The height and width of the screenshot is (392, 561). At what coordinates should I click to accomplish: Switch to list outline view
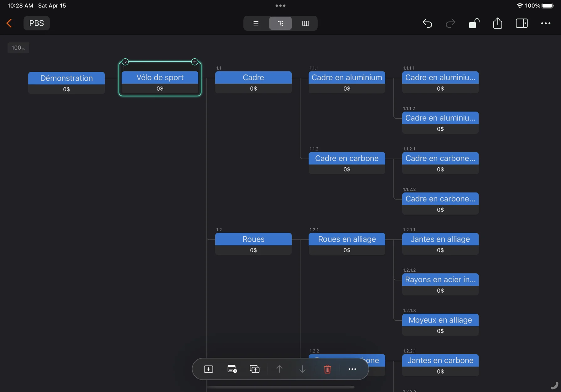[256, 23]
